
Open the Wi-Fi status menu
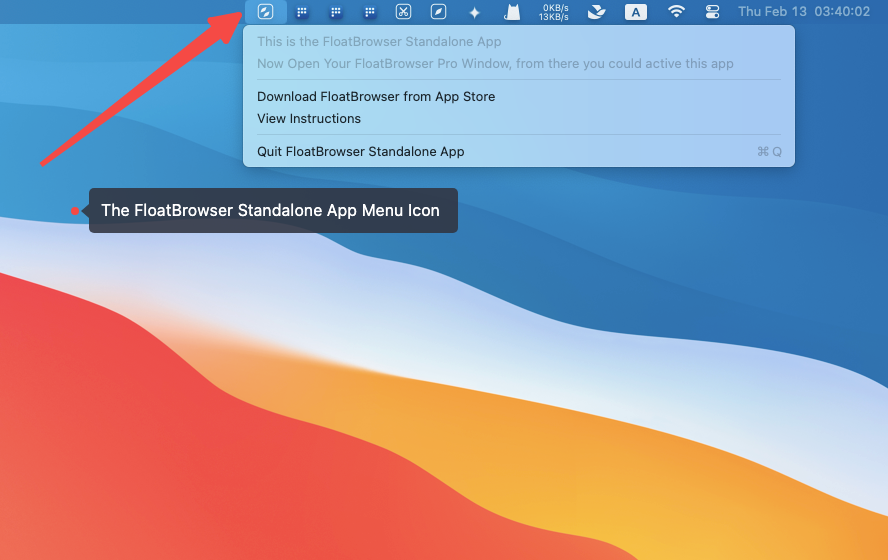(x=676, y=11)
